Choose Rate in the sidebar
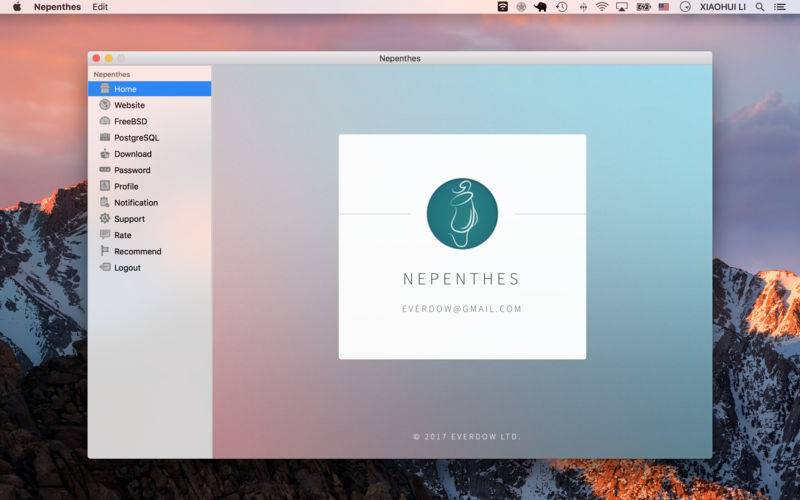800x500 pixels. click(123, 235)
